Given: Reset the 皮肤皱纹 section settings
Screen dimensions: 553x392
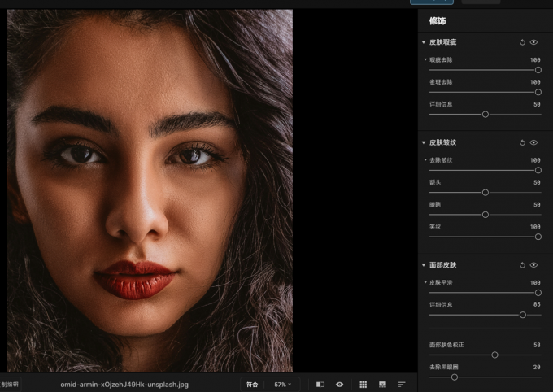Looking at the screenshot, I should click(x=522, y=142).
